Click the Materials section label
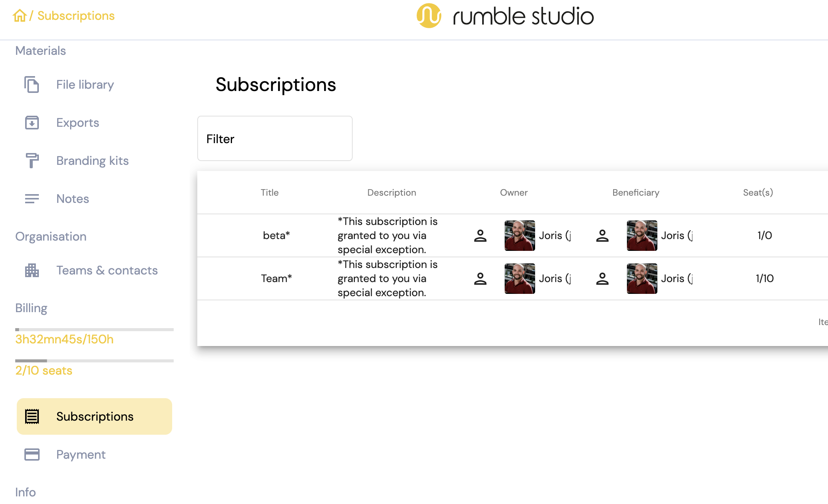This screenshot has height=504, width=828. (x=40, y=51)
